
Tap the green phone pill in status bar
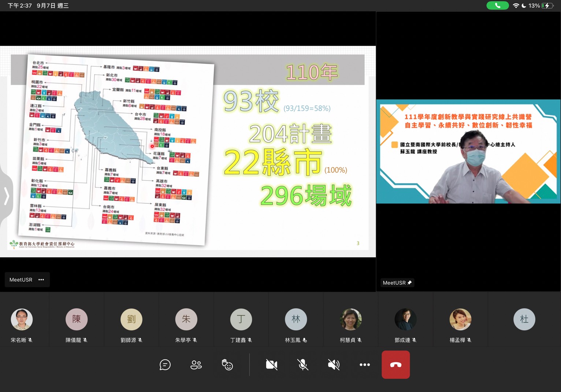(x=497, y=5)
